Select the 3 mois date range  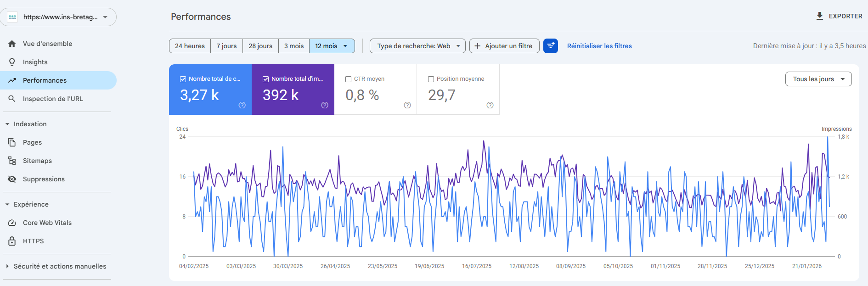[293, 46]
